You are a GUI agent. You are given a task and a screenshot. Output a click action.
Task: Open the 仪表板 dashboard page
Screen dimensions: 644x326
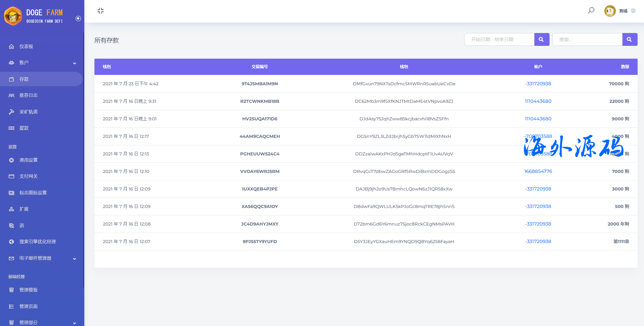click(x=26, y=47)
